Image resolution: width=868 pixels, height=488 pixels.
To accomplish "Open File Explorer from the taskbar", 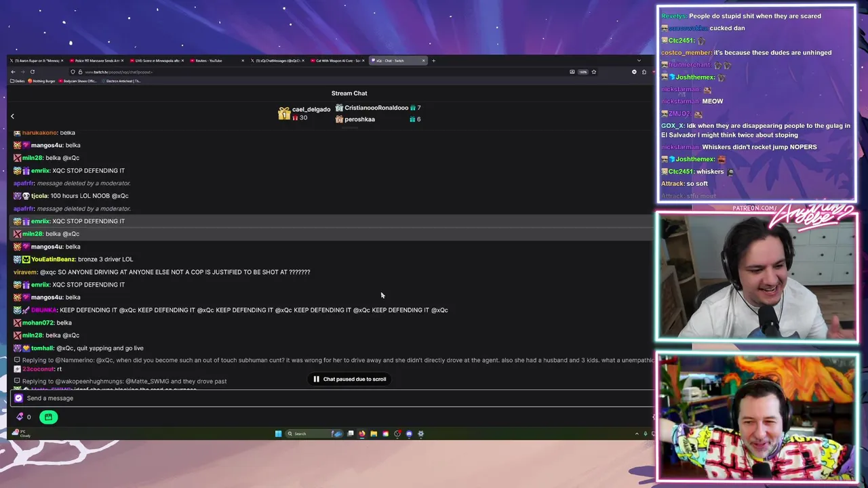I will coord(374,434).
